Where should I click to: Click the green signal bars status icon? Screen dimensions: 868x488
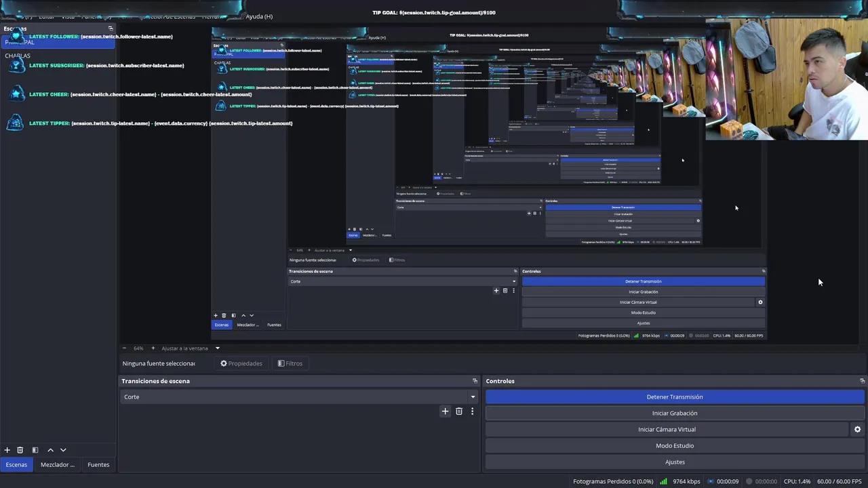[x=663, y=481]
